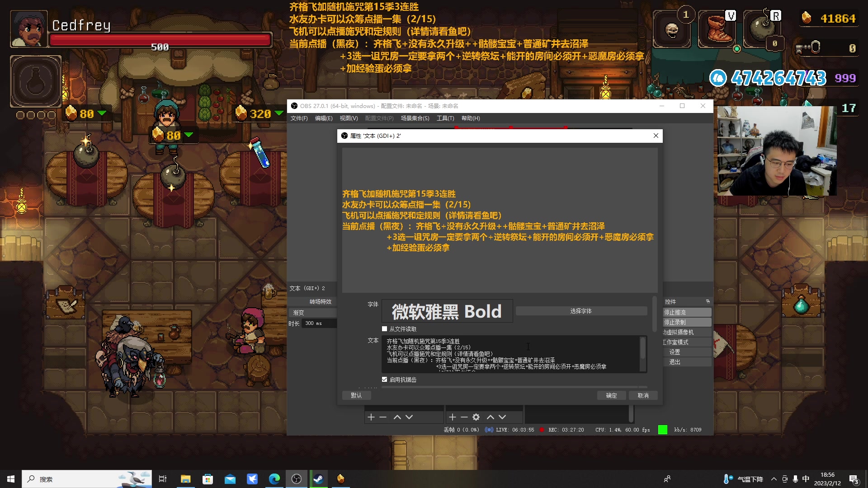Open Task View on the taskbar
The height and width of the screenshot is (488, 868).
[163, 479]
